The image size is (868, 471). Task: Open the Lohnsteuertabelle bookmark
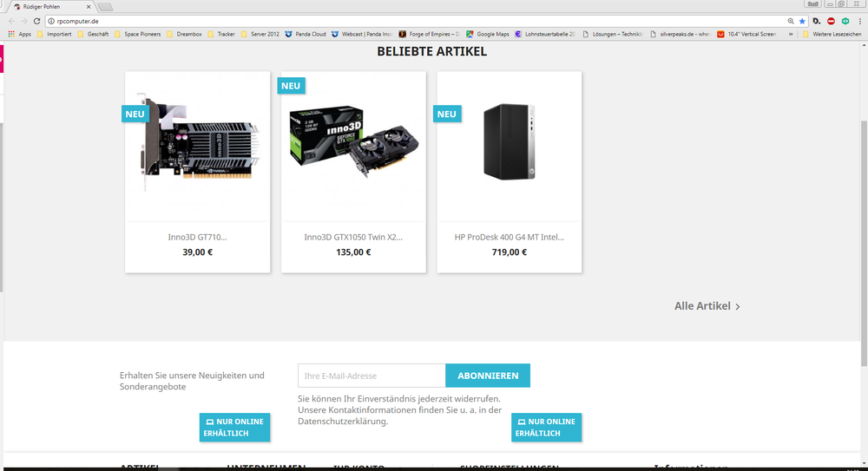pyautogui.click(x=545, y=34)
